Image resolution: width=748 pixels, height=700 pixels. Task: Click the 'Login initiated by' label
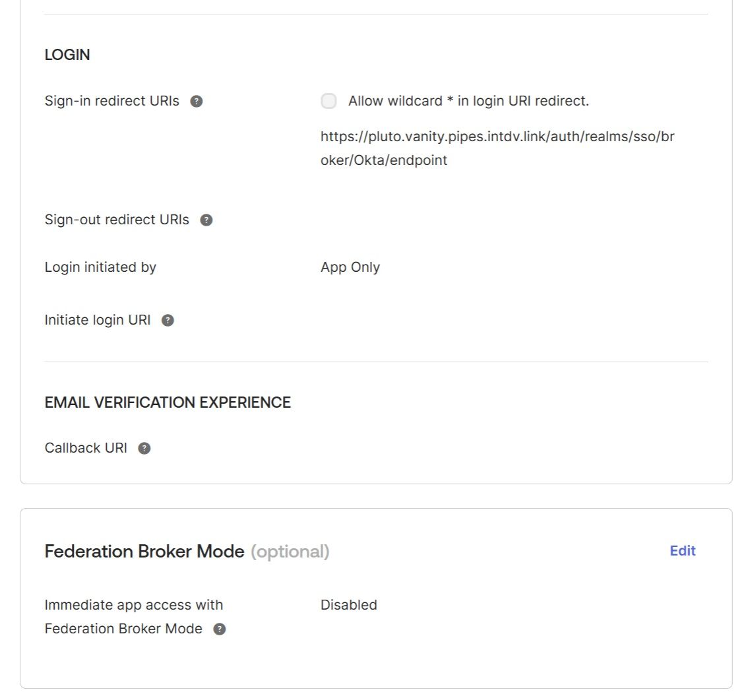click(100, 267)
